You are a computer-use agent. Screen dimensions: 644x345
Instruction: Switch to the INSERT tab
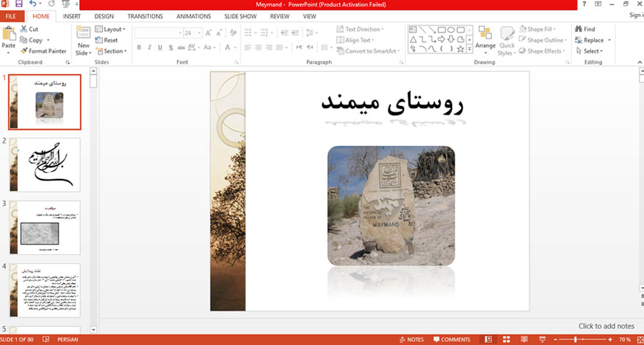(x=72, y=17)
